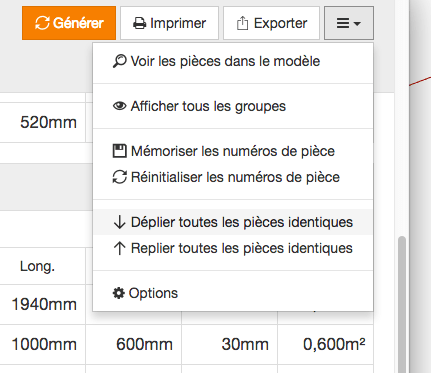Open the hamburger menu dropdown button
The height and width of the screenshot is (373, 431).
(349, 23)
